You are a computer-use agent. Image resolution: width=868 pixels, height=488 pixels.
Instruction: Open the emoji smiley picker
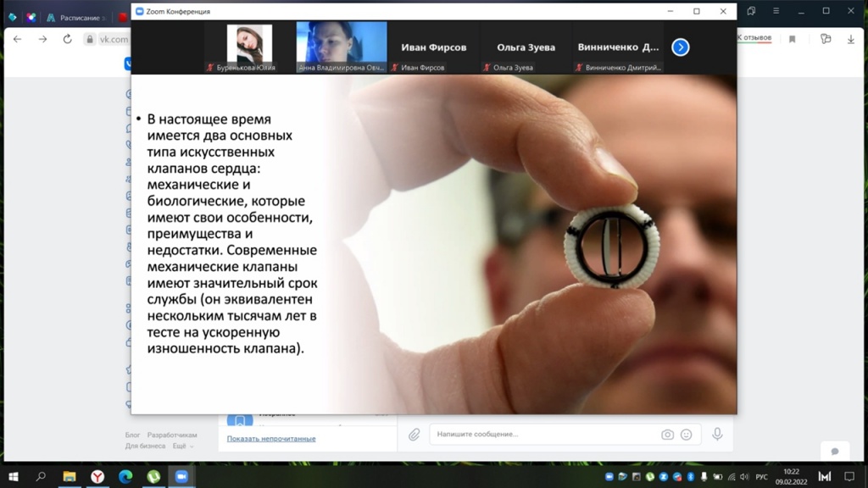(x=687, y=435)
